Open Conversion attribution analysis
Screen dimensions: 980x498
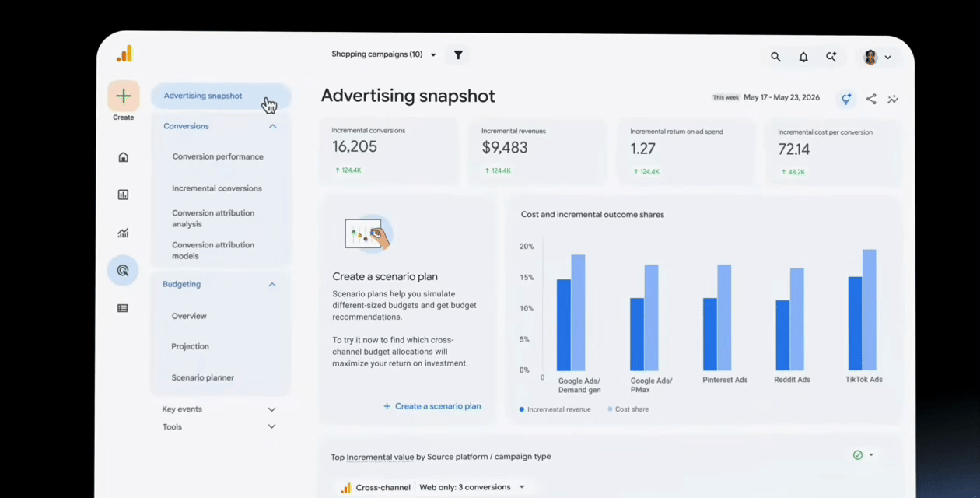tap(213, 219)
